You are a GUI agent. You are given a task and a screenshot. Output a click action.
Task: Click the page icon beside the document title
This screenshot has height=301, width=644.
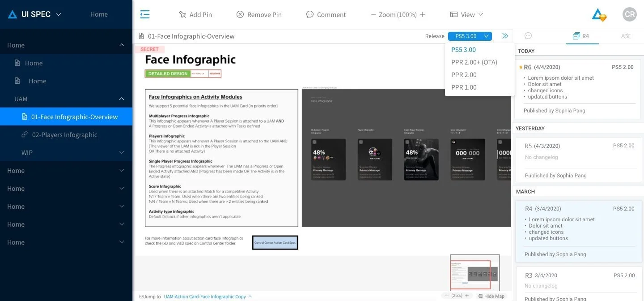coord(141,36)
